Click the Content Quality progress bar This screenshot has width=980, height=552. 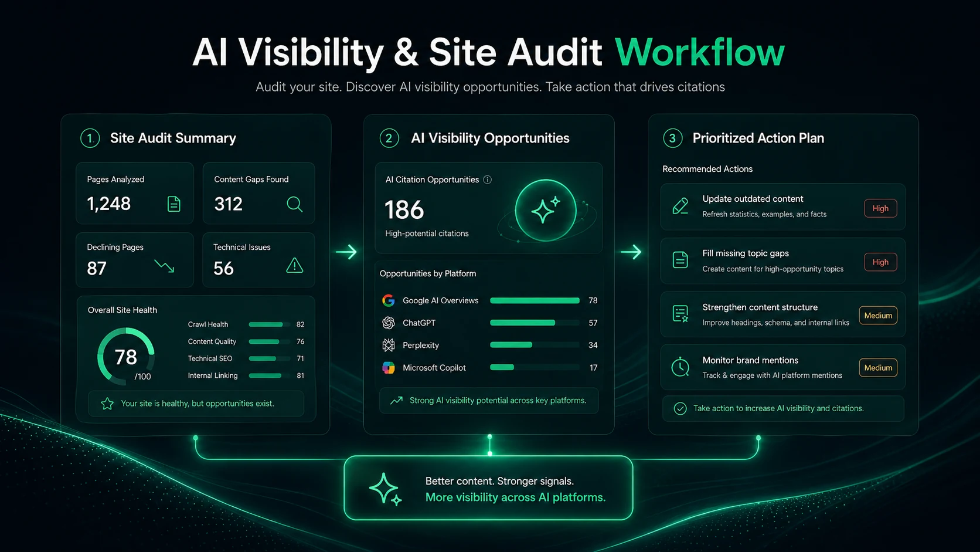pos(270,341)
